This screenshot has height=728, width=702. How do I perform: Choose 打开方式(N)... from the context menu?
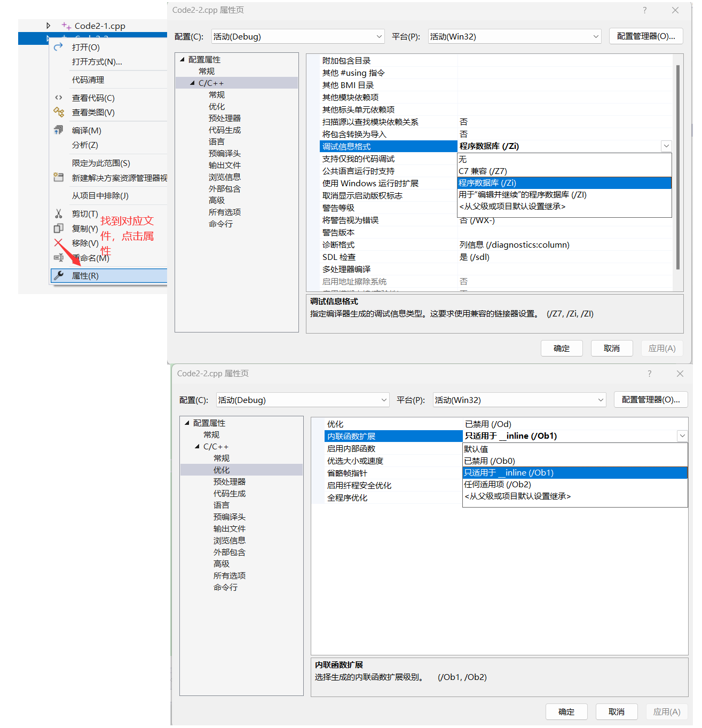tap(97, 62)
